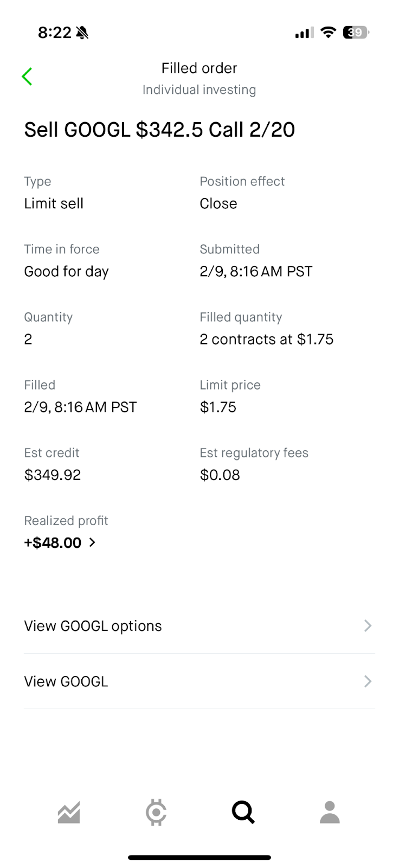
Task: Tap the cellular signal bars
Action: pos(304,33)
